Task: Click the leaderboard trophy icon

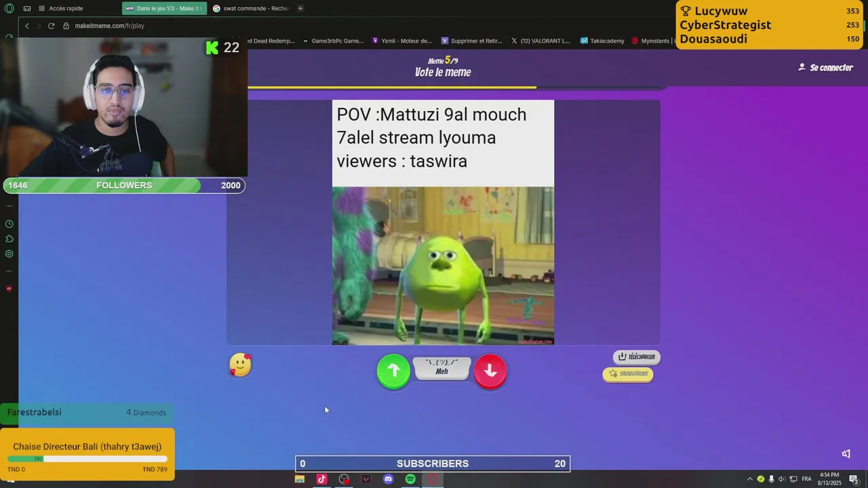Action: tap(686, 11)
